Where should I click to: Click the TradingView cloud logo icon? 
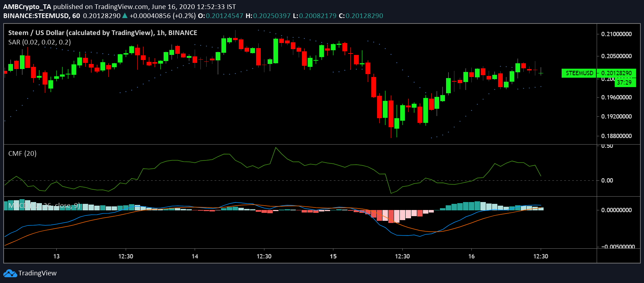click(x=10, y=273)
